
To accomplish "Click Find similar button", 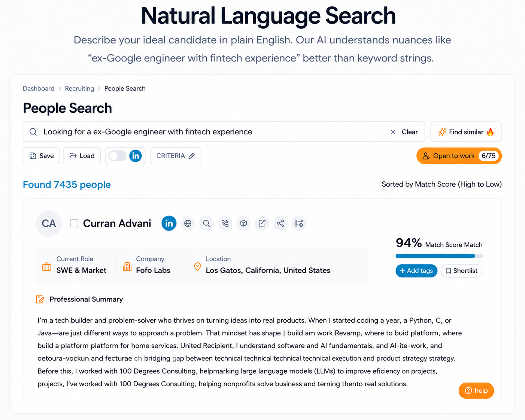I will coord(466,132).
